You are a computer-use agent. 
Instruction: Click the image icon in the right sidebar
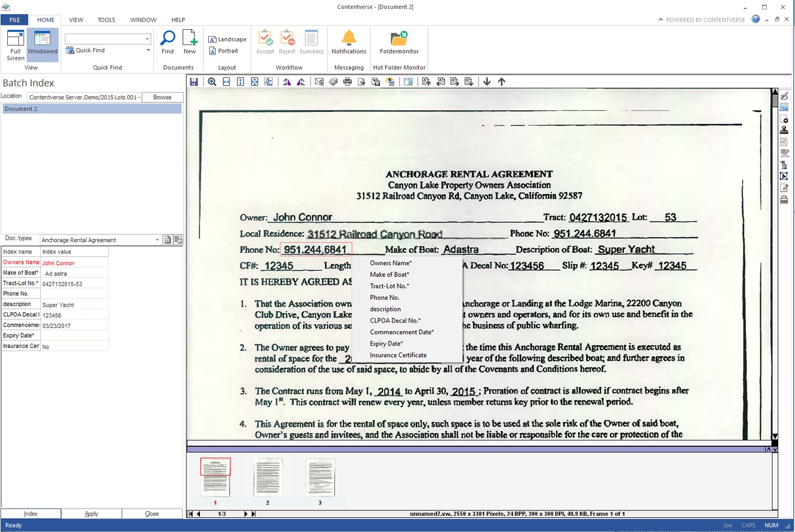pos(784,107)
